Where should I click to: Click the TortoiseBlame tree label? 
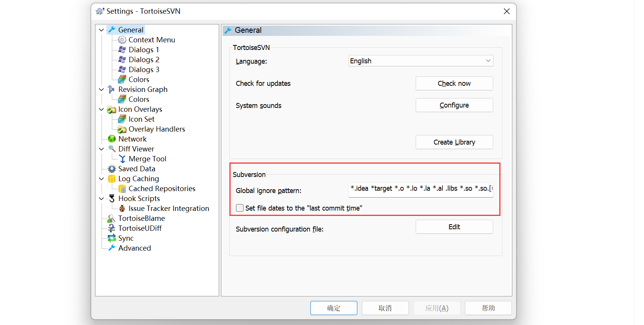141,218
